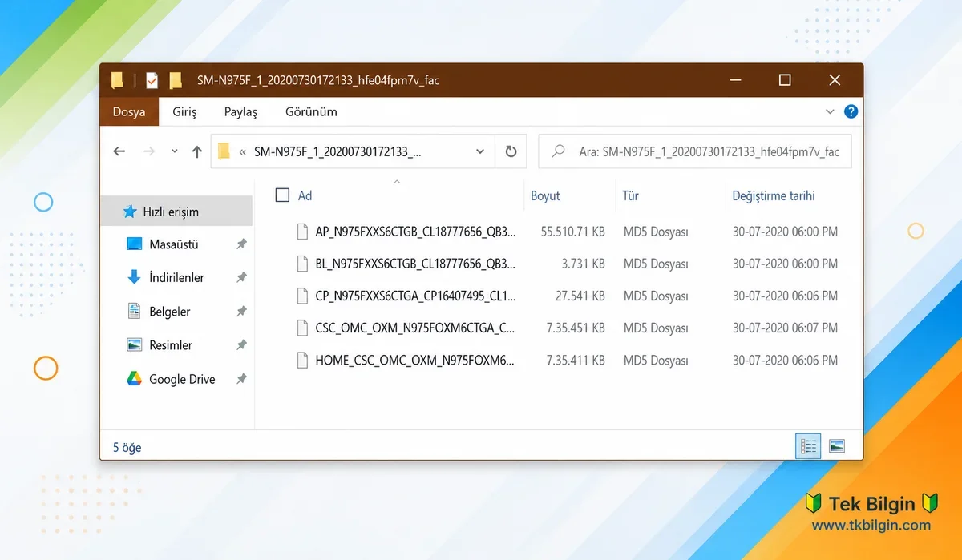Screen dimensions: 962x560
Task: Click the Properties icon in title bar
Action: point(152,80)
